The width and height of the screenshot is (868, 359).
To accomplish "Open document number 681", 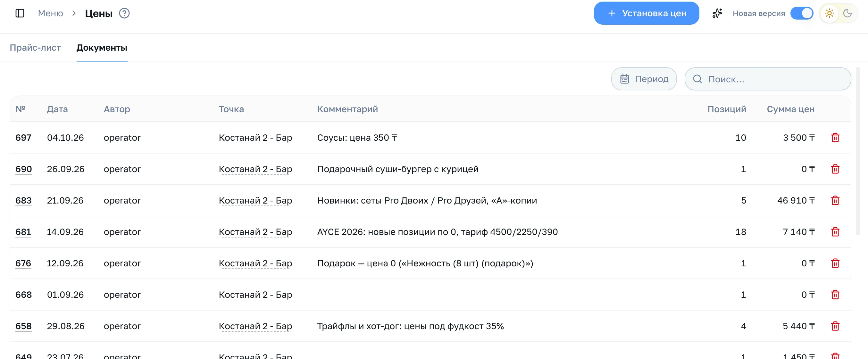I will tap(23, 232).
